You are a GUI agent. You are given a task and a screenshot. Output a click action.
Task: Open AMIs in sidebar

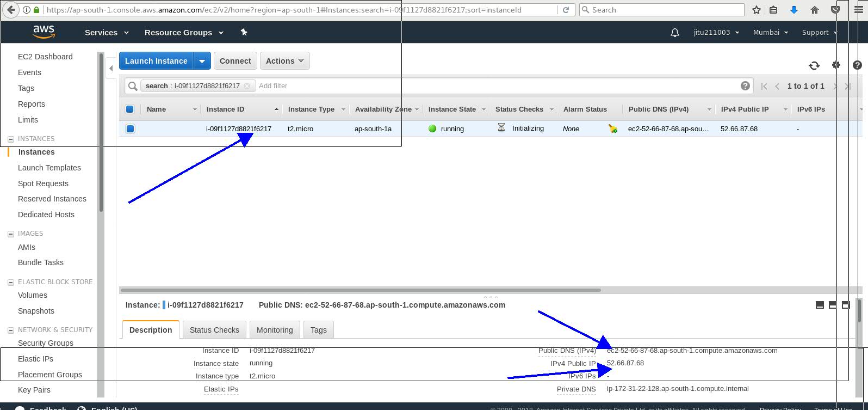27,247
